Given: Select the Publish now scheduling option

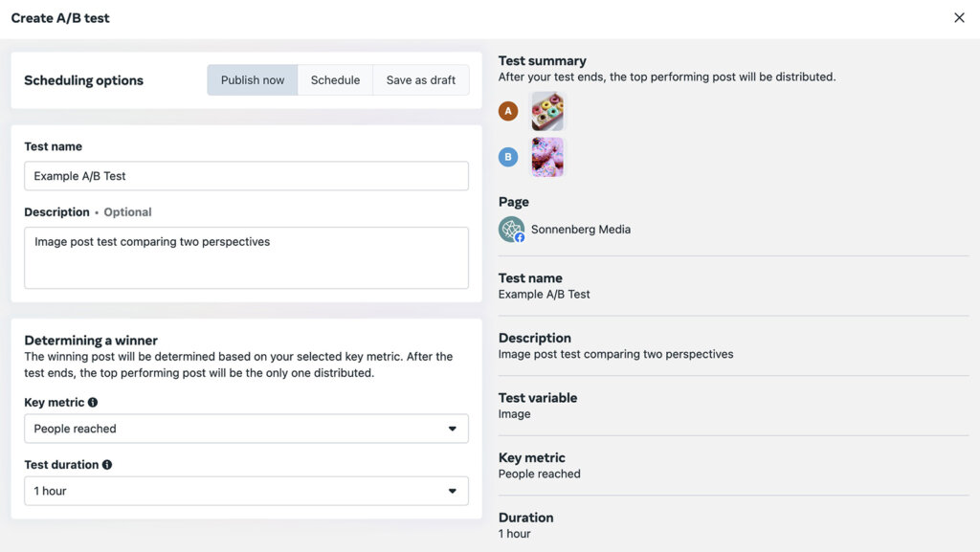Looking at the screenshot, I should click(x=252, y=79).
